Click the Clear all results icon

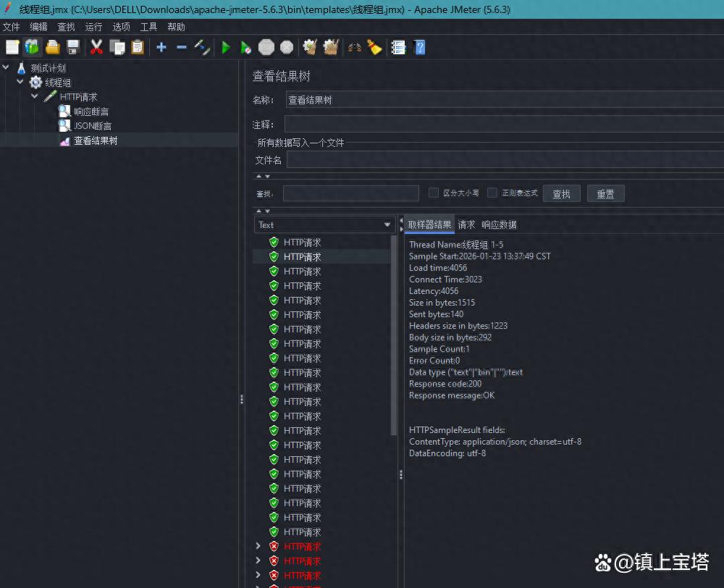[x=331, y=47]
